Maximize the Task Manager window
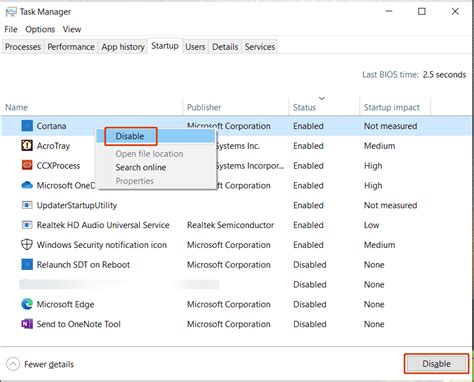Viewport: 474px width, 382px height. pyautogui.click(x=422, y=11)
